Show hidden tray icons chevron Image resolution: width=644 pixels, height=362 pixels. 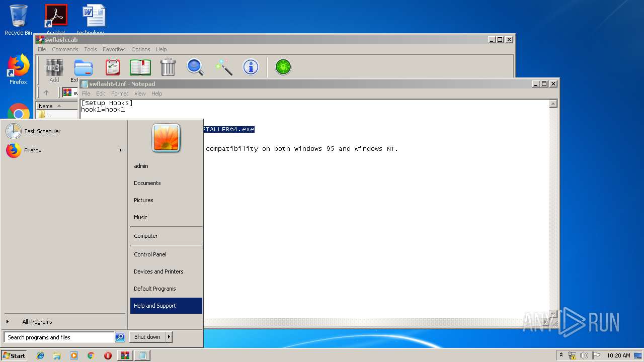point(561,355)
